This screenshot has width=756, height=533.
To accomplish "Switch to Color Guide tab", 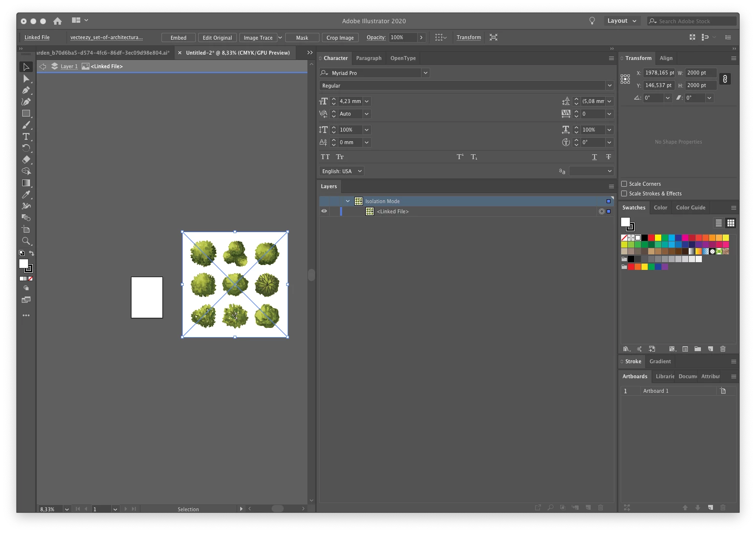I will click(691, 207).
